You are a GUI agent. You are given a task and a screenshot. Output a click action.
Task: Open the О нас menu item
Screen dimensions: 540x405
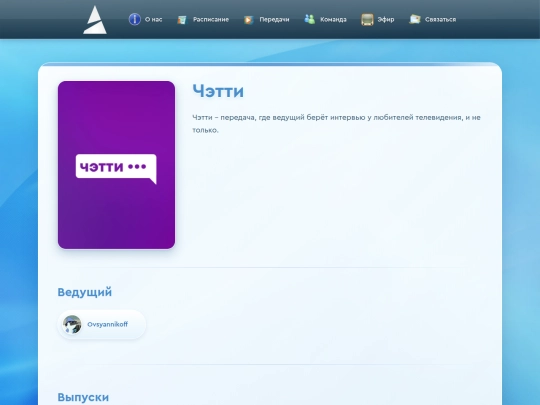pos(154,20)
